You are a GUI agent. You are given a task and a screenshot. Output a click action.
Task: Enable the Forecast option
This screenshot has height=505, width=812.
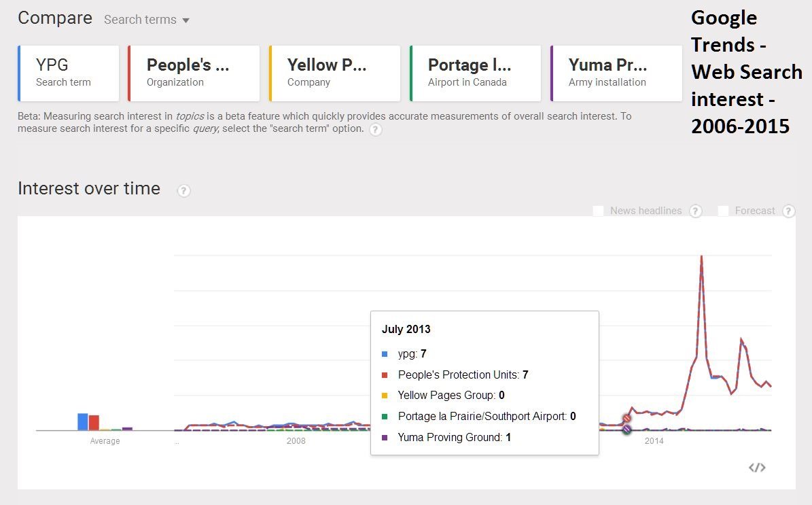tap(724, 211)
